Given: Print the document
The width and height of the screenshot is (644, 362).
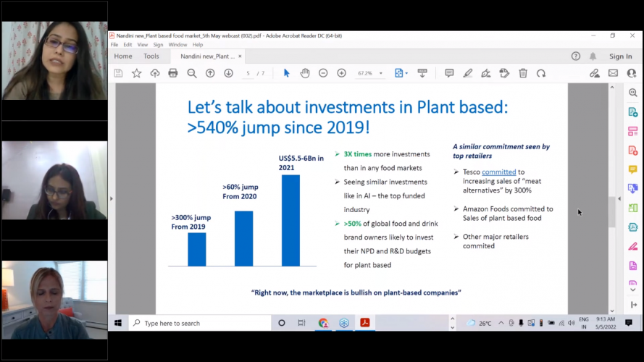Looking at the screenshot, I should pos(173,73).
